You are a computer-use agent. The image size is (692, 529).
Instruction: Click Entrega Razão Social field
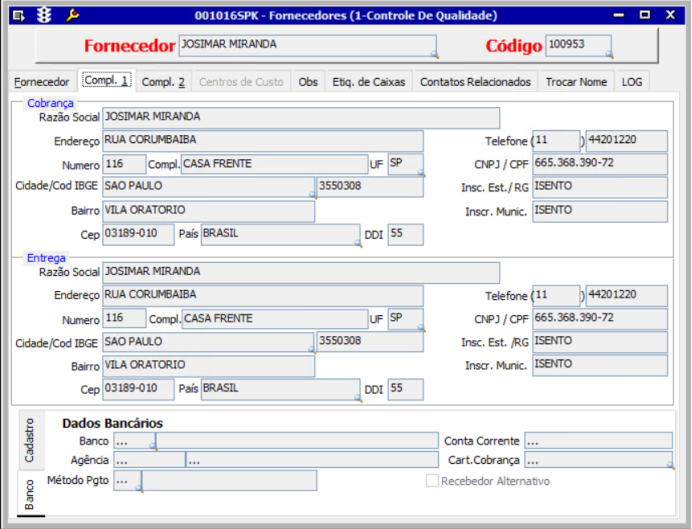301,273
